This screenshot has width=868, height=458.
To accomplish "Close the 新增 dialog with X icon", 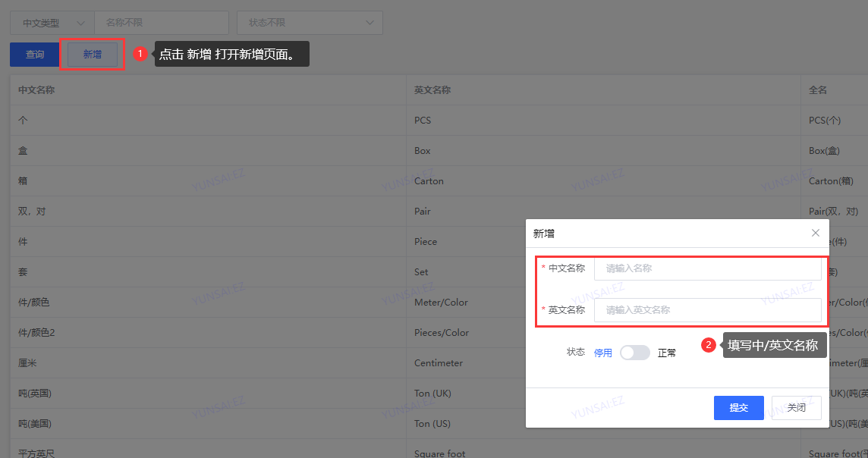I will (x=816, y=233).
